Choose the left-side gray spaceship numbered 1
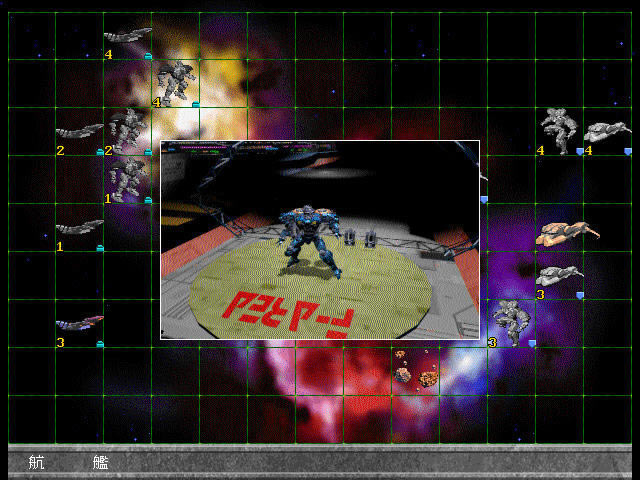This screenshot has width=640, height=480. click(79, 228)
